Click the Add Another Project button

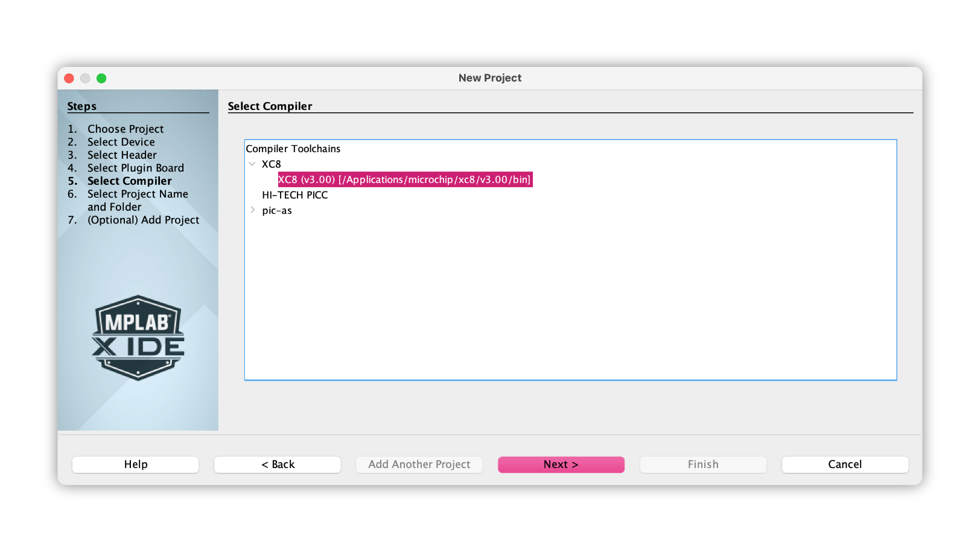click(x=419, y=464)
